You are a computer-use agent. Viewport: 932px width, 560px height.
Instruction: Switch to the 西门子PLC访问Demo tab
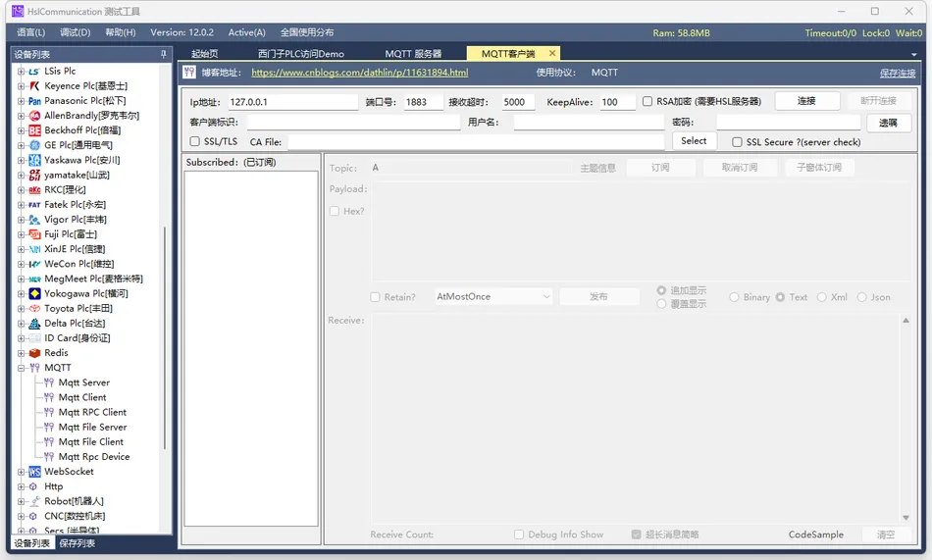[x=301, y=54]
